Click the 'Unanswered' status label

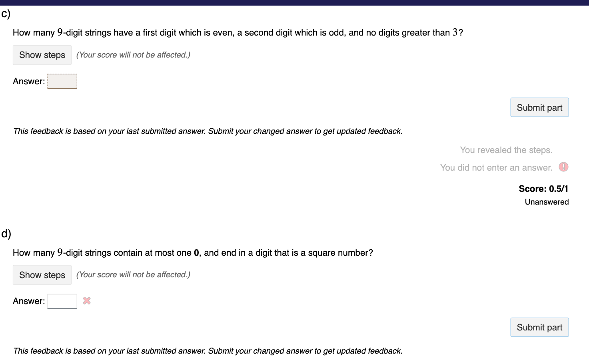coord(547,202)
